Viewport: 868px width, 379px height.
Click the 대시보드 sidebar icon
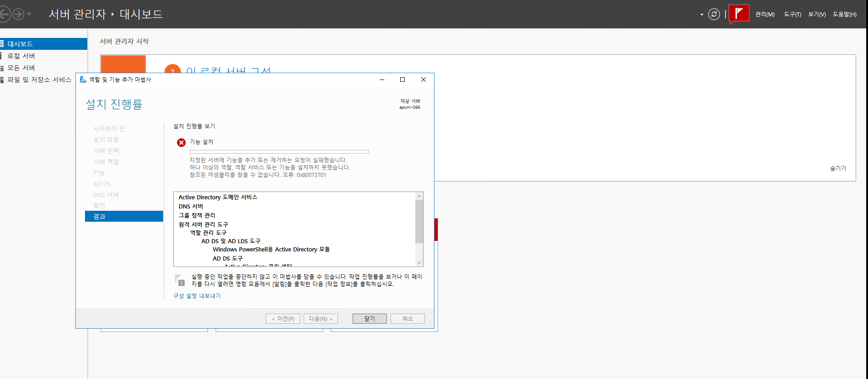coord(2,44)
